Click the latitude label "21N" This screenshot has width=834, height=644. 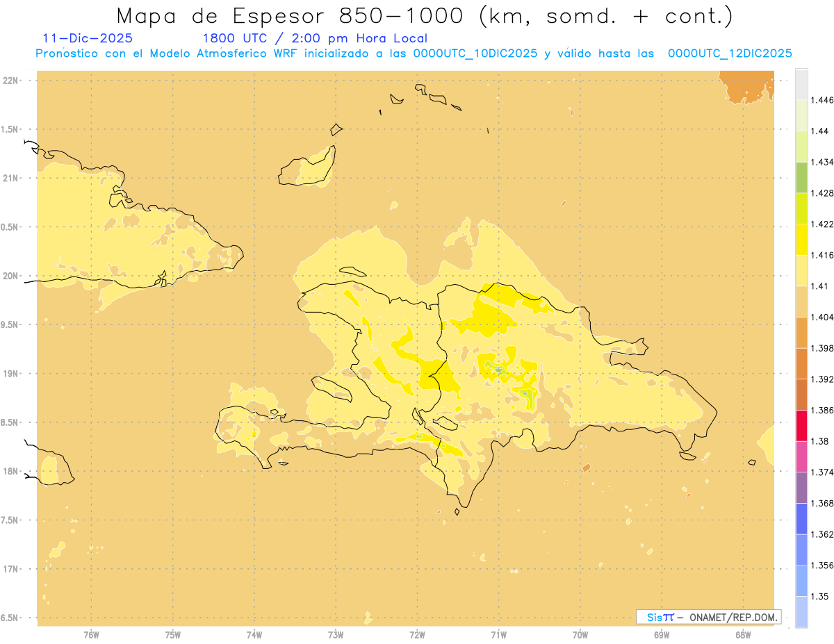10,178
